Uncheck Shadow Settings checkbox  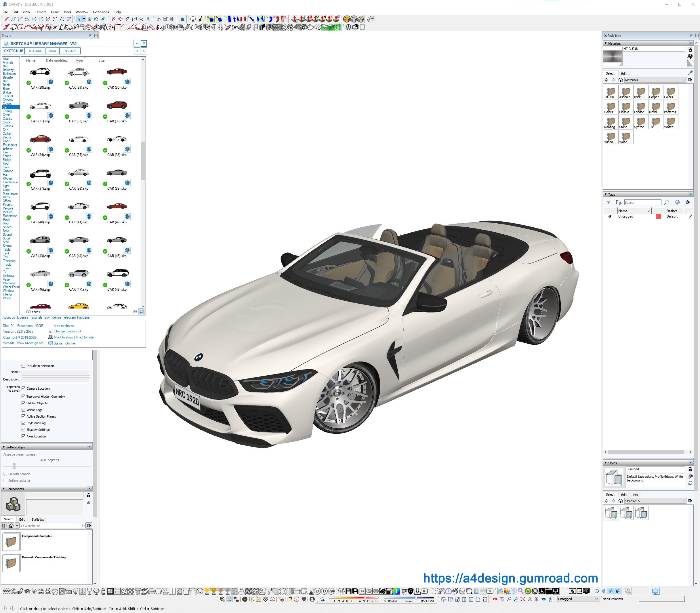click(x=24, y=429)
